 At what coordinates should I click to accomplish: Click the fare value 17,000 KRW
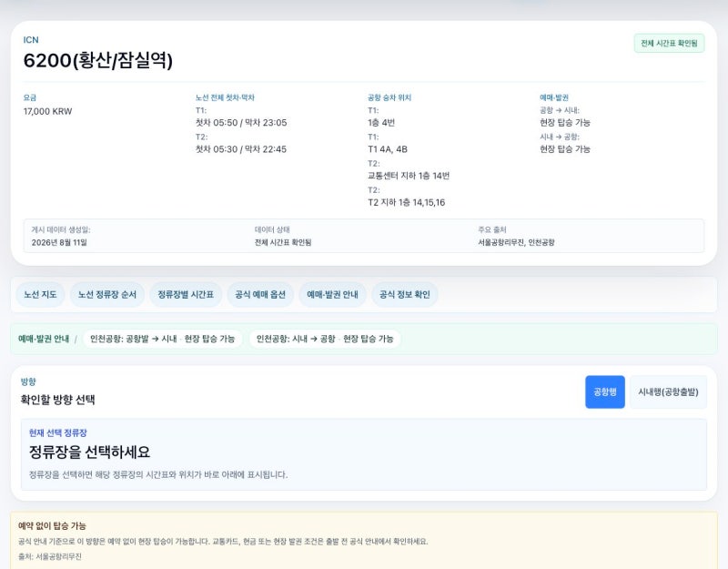click(x=48, y=111)
